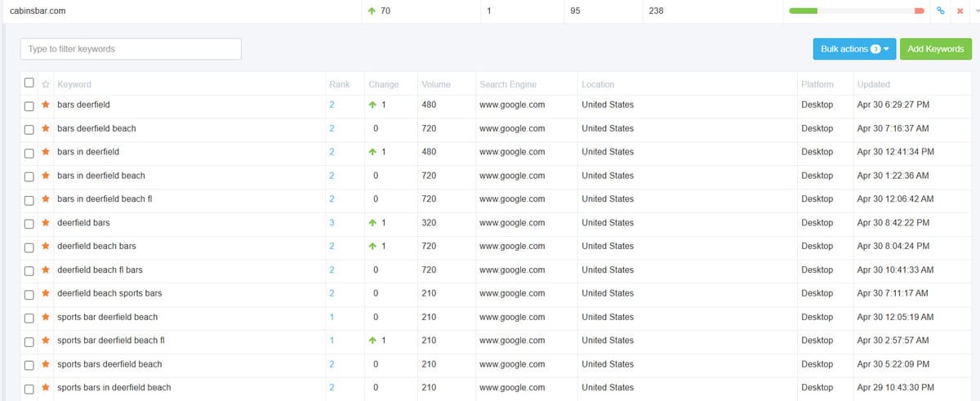
Task: Check the box for 'bars deerfield beach'
Action: click(29, 129)
